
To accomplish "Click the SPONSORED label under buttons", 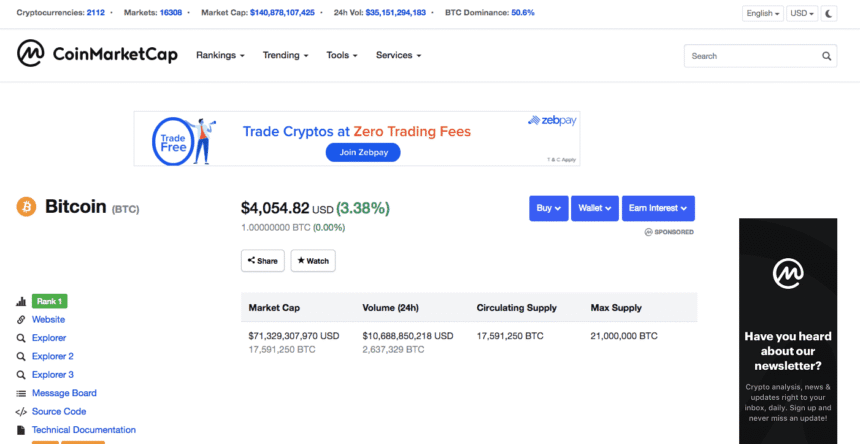I will [x=669, y=232].
